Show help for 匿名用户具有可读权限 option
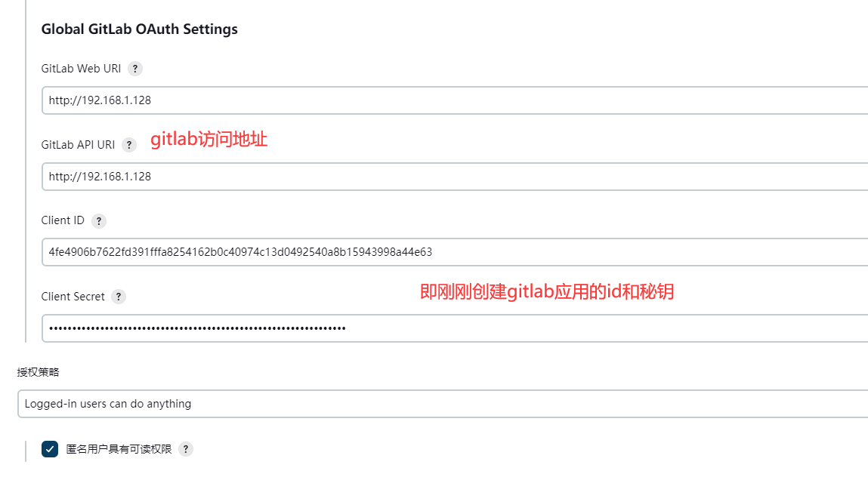 [186, 449]
